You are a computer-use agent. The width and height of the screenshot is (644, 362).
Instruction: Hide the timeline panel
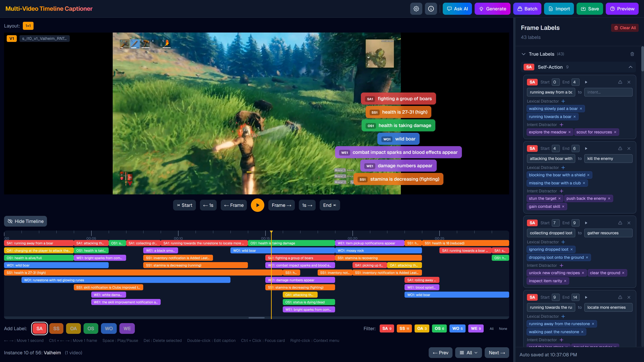coord(25,221)
